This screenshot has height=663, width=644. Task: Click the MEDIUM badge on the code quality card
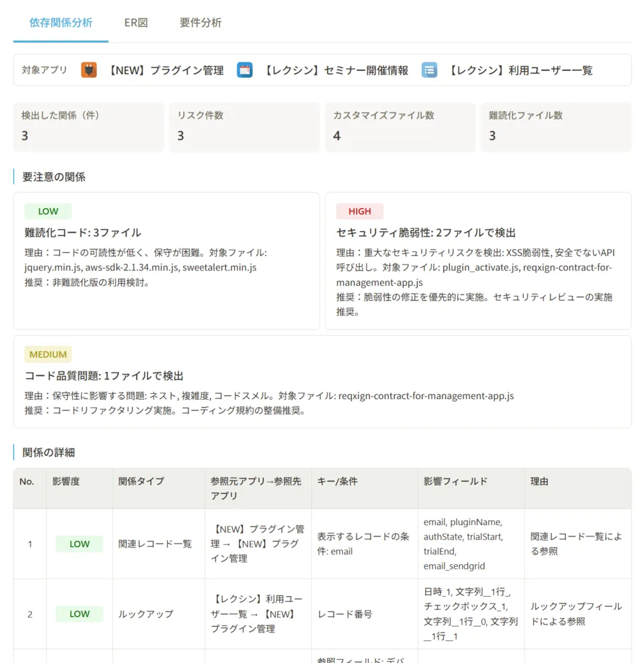[47, 354]
